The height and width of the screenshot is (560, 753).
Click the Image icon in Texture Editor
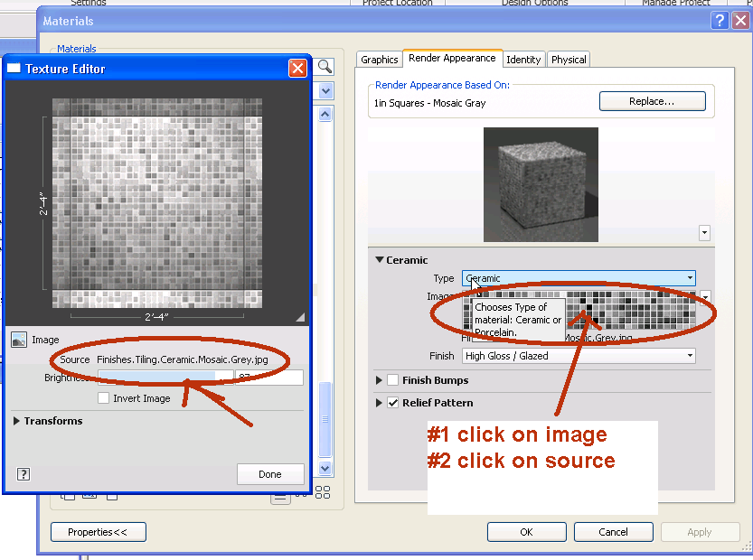(19, 340)
